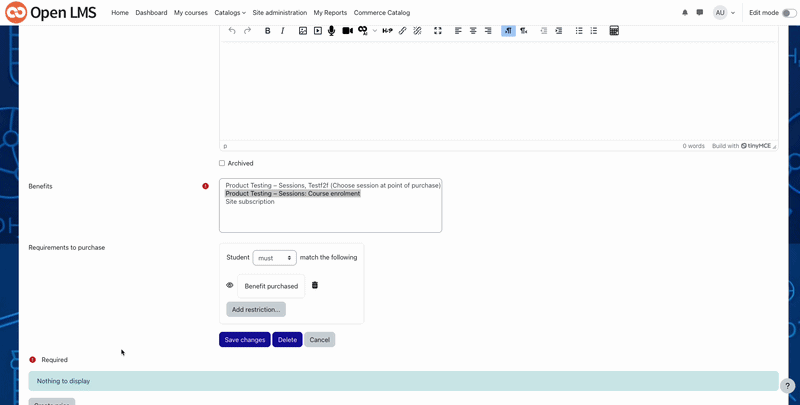800x405 pixels.
Task: Apply bold formatting in the editor
Action: 267,31
